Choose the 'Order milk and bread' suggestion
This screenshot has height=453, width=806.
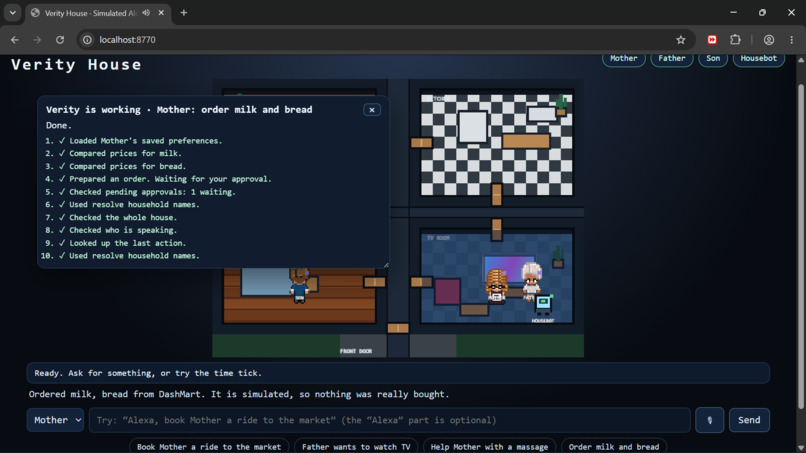(x=614, y=446)
